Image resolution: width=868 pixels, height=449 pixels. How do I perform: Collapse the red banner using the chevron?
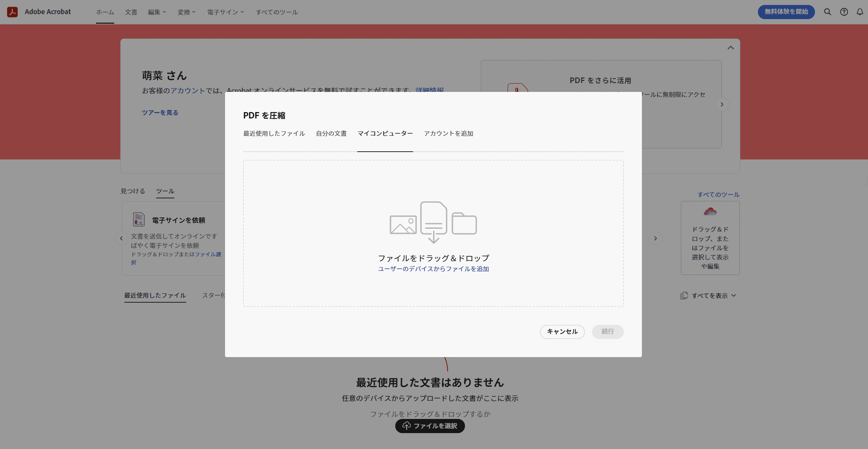[731, 47]
